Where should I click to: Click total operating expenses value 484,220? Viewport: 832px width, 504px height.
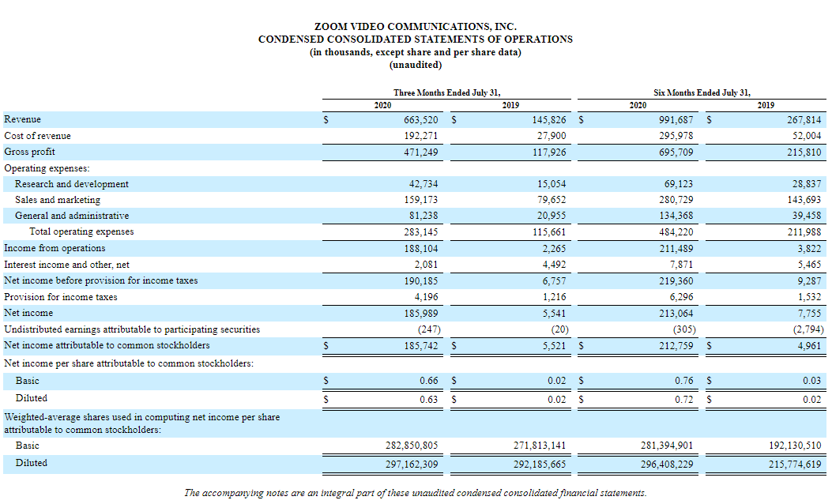coord(676,232)
